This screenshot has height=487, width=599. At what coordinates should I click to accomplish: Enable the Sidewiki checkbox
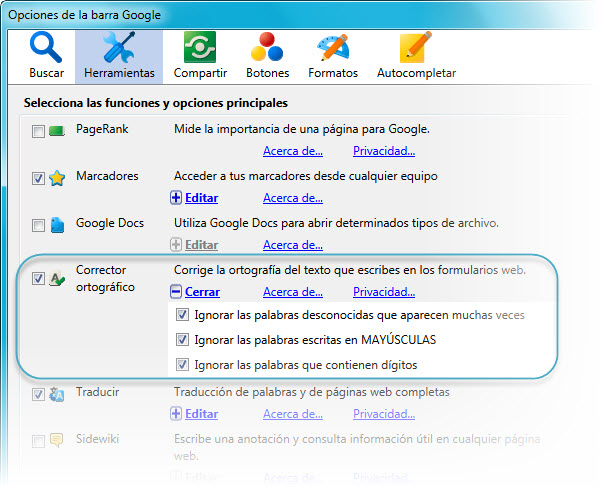(x=38, y=441)
